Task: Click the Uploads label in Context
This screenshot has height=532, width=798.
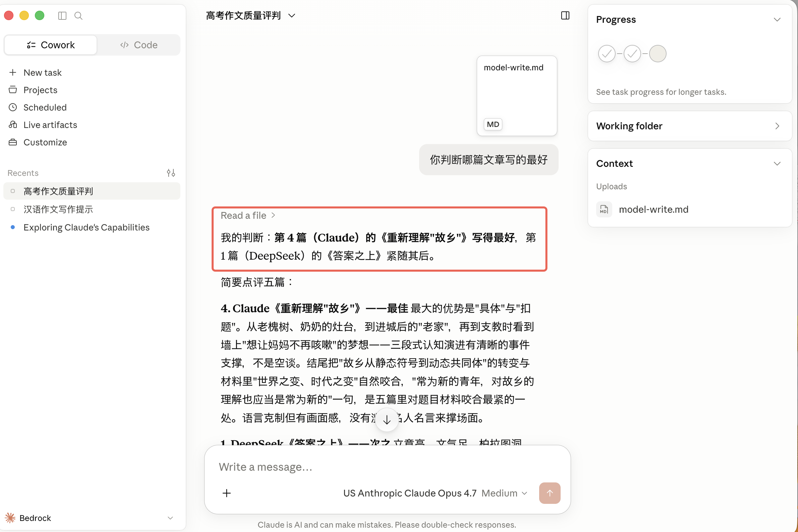Action: coord(612,186)
